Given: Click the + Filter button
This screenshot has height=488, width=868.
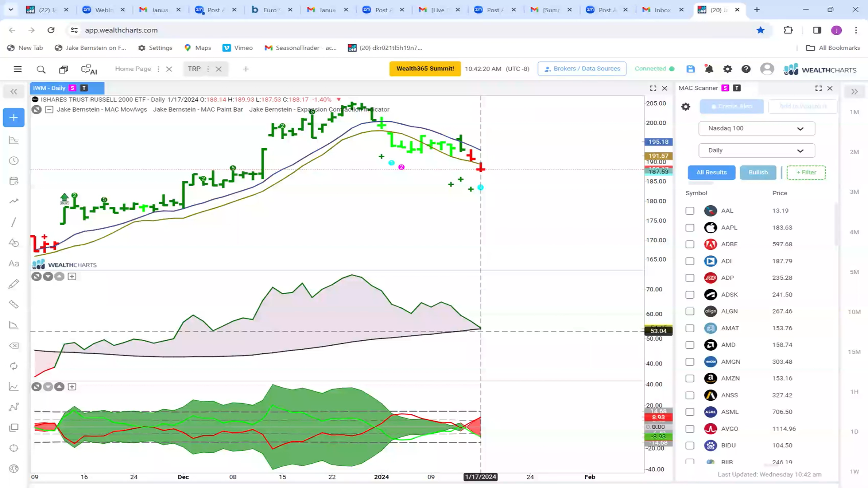Looking at the screenshot, I should (x=806, y=173).
